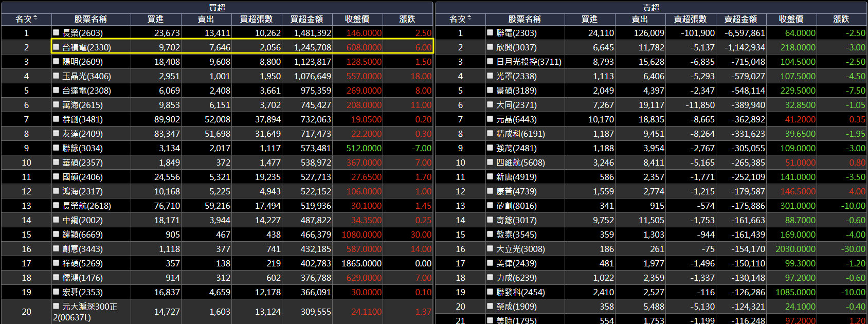Click 漲跌 header in buy table
868x324 pixels.
point(407,19)
